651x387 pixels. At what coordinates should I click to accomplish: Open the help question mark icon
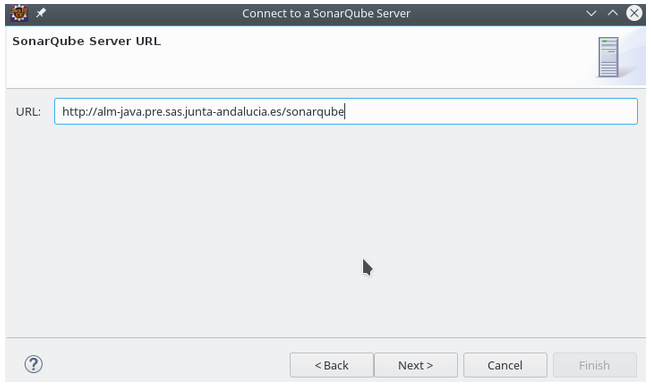click(33, 364)
